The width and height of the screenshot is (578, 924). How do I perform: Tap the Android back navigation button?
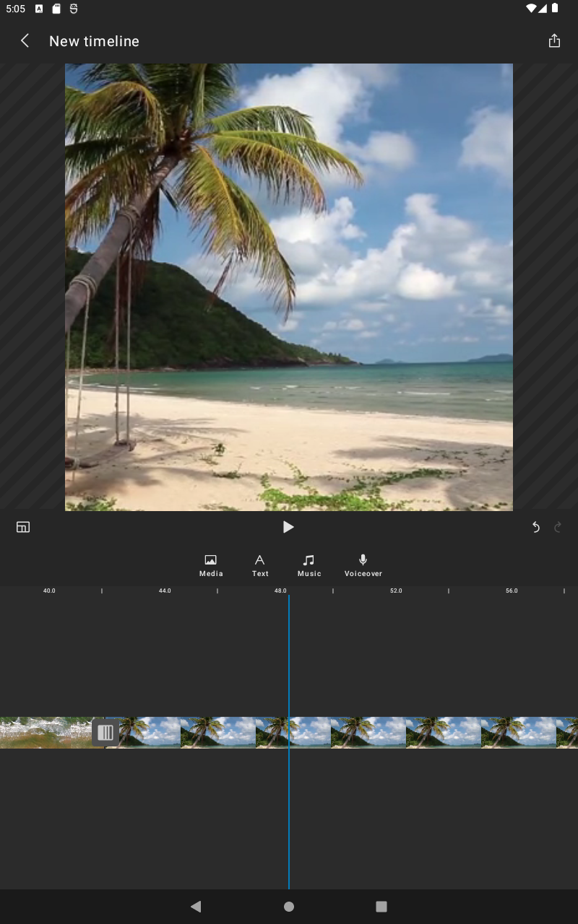[196, 907]
